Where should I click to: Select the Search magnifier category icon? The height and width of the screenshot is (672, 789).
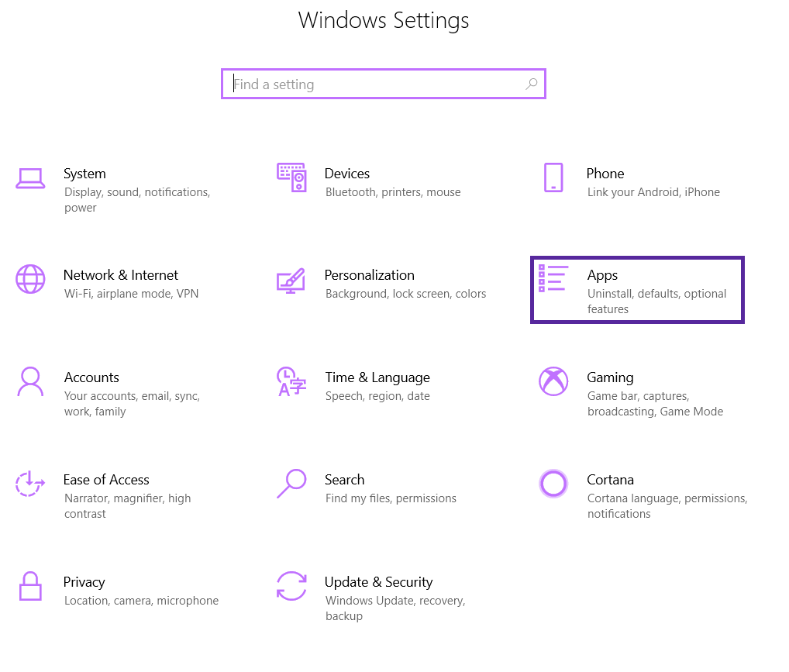point(291,484)
